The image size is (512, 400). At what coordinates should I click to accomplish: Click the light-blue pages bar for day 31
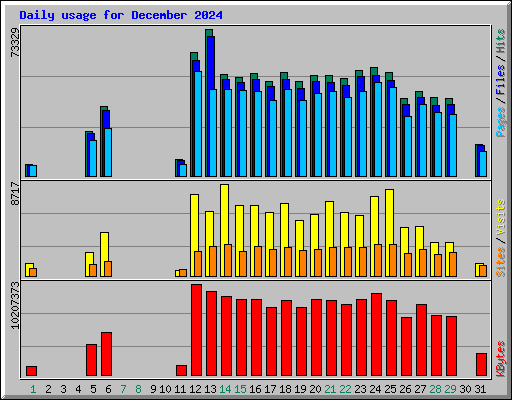(x=483, y=164)
